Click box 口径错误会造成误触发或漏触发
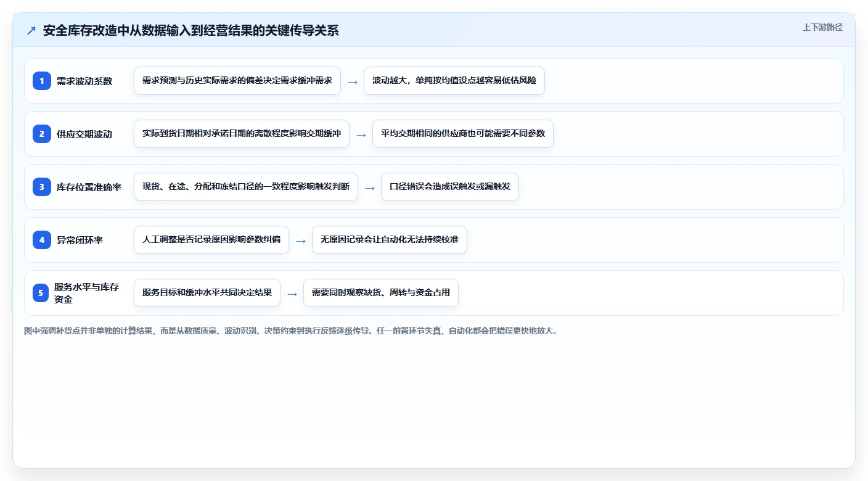The height and width of the screenshot is (481, 868). [x=450, y=187]
